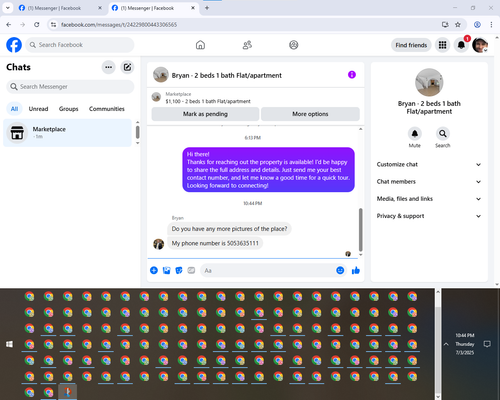Open the account profile picture menu
This screenshot has width=500, height=400.
click(480, 45)
